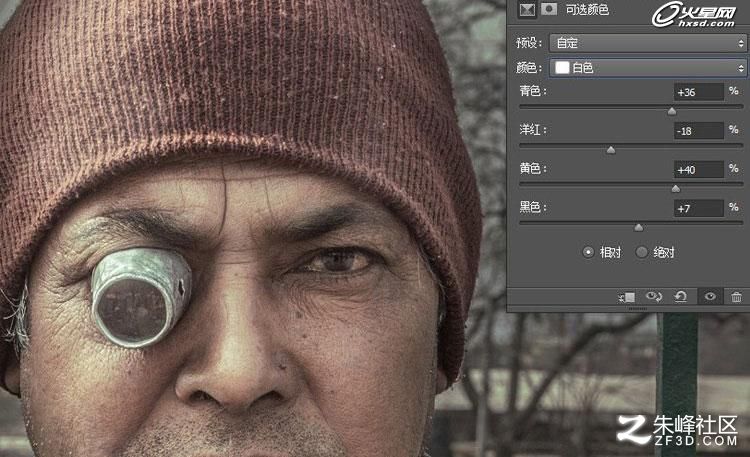Click the 青色 cyan value field
This screenshot has height=457, width=750.
699,92
